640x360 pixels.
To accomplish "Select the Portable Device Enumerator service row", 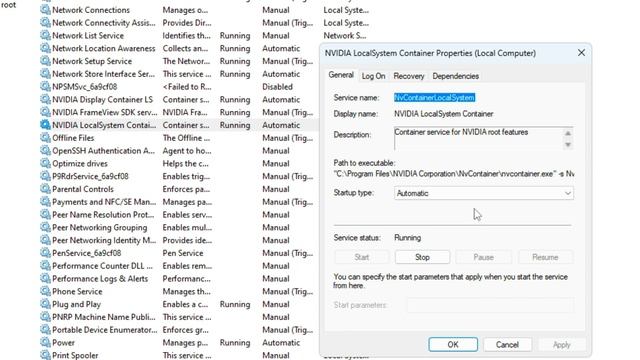I will point(179,330).
